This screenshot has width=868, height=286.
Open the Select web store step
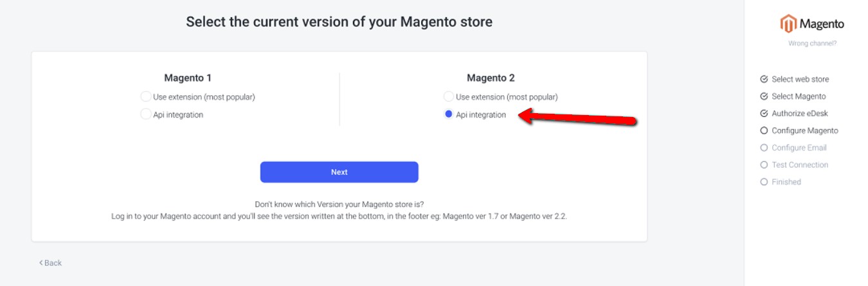click(x=800, y=80)
